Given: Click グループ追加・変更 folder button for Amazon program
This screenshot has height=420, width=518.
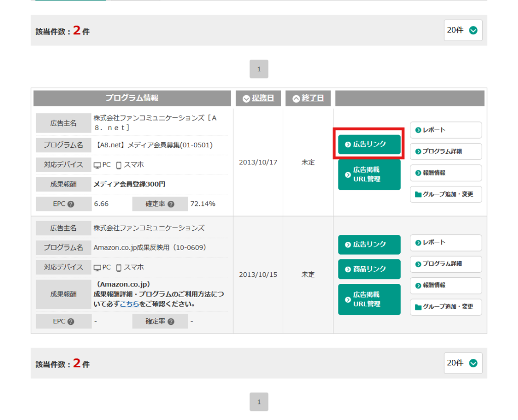Looking at the screenshot, I should pyautogui.click(x=446, y=307).
